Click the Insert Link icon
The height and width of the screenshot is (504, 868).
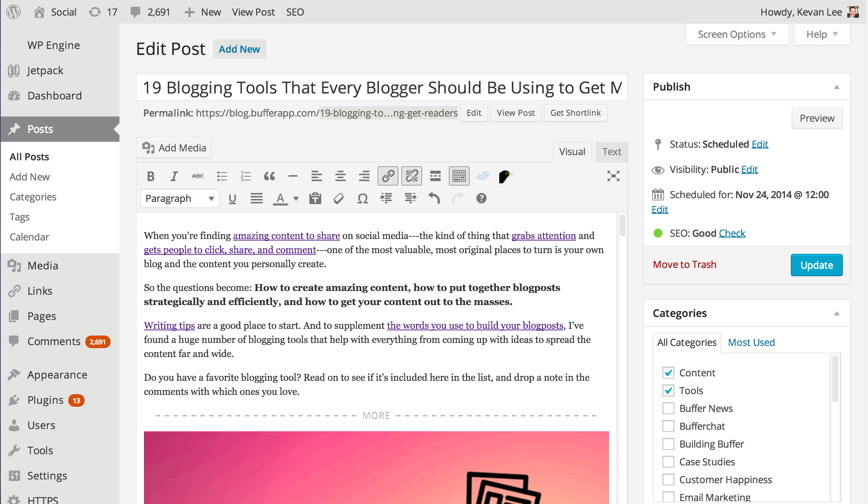pos(388,176)
